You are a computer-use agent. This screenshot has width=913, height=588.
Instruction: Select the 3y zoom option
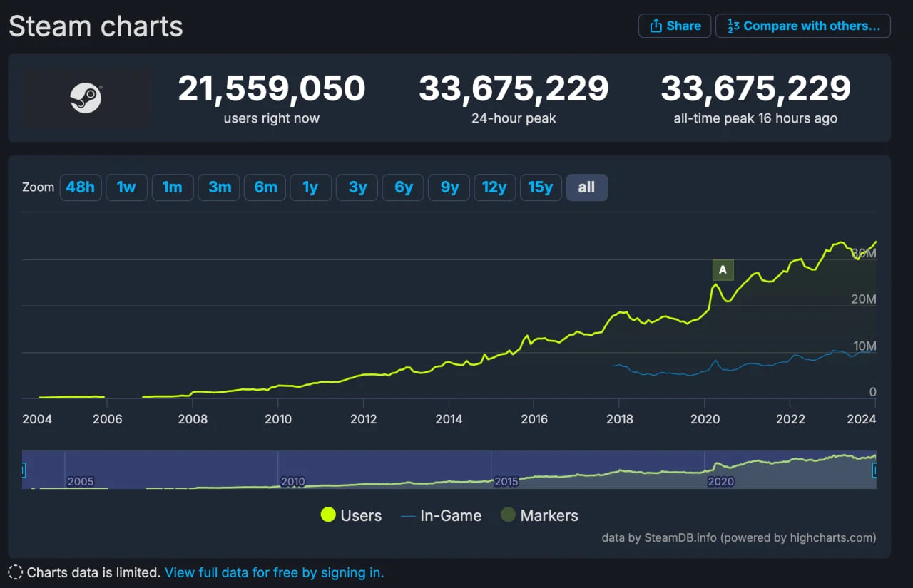(357, 187)
